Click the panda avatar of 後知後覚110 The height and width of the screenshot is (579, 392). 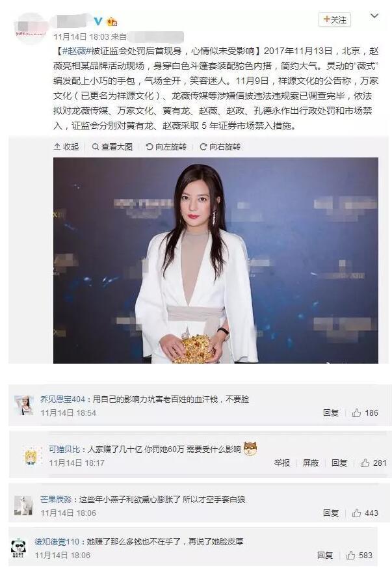point(18,548)
